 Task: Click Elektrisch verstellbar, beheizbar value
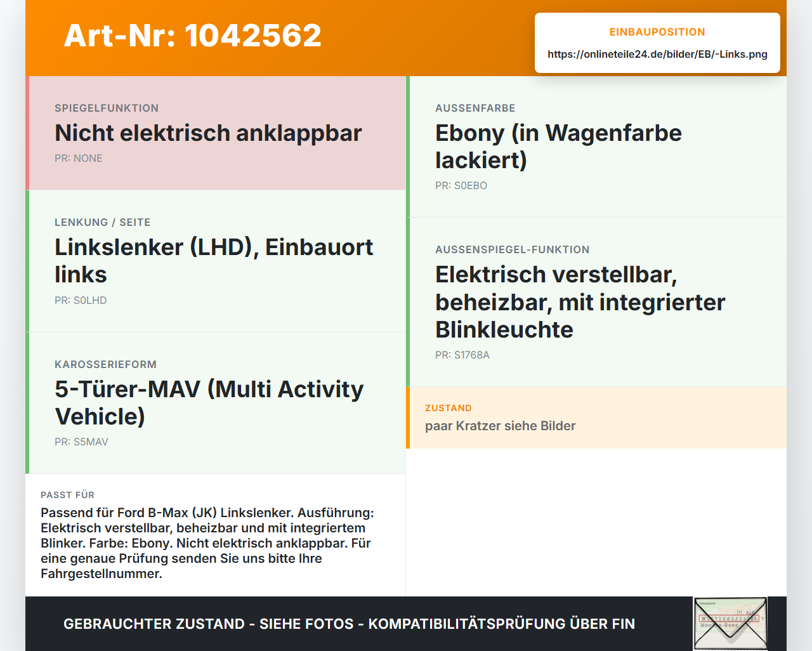coord(580,302)
